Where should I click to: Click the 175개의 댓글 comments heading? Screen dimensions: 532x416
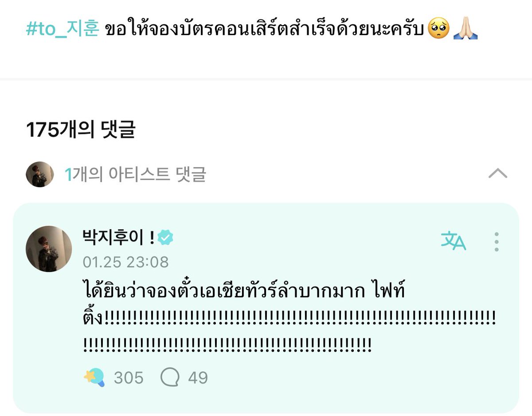pyautogui.click(x=80, y=129)
